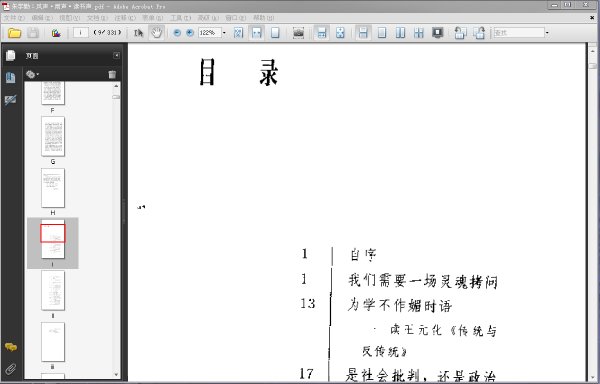Open the zoom percentage dropdown arrow
The image size is (600, 384).
coord(224,33)
